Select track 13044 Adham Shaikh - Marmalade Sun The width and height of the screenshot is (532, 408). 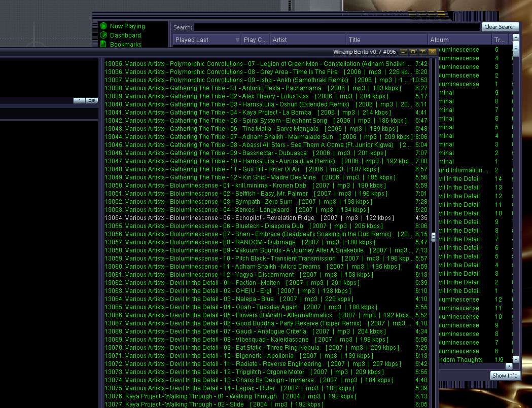tap(266, 137)
